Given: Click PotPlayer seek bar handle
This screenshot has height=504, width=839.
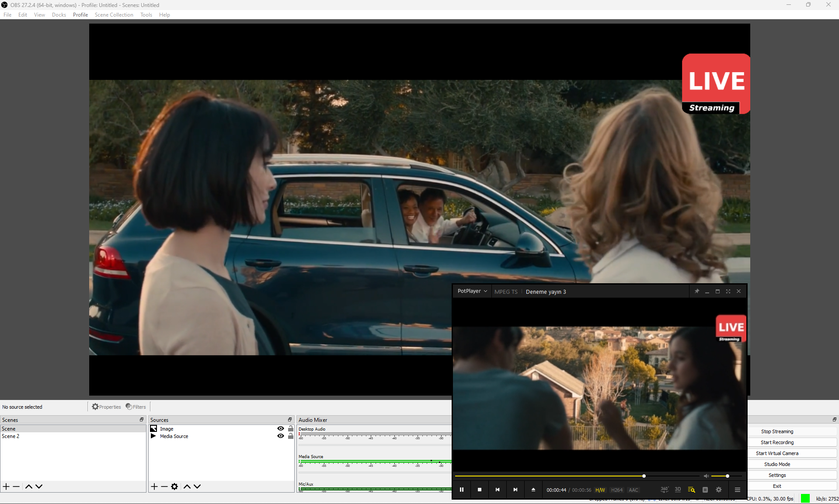Looking at the screenshot, I should [644, 476].
